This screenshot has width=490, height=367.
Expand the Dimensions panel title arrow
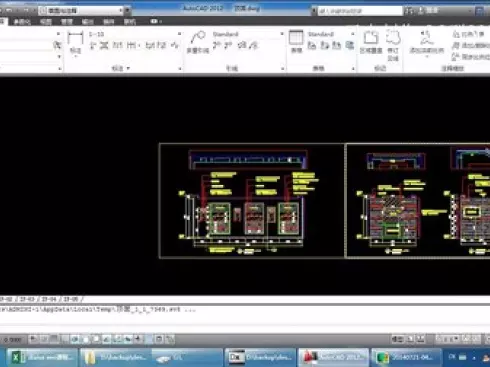[128, 68]
